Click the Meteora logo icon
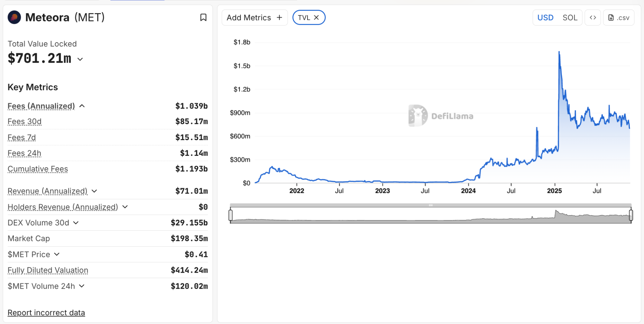644x324 pixels. coord(14,17)
